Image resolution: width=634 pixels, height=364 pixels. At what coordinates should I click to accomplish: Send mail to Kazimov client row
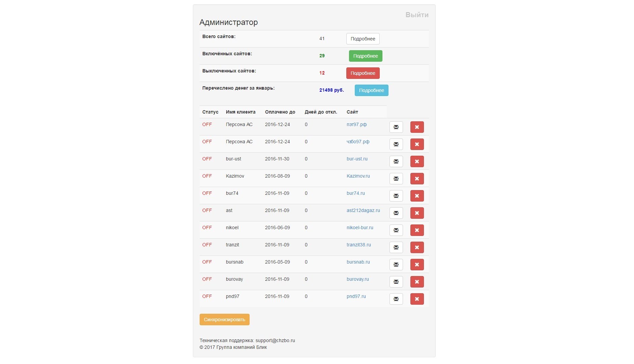[396, 179]
